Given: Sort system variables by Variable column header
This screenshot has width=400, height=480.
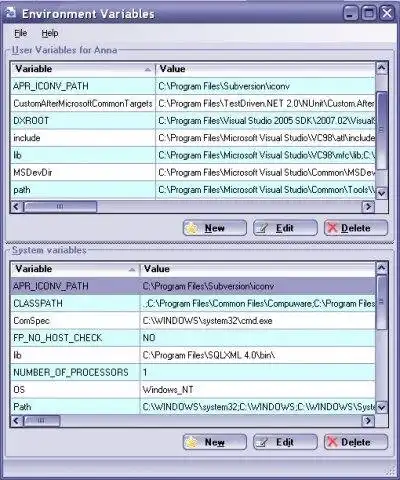Looking at the screenshot, I should [75, 269].
